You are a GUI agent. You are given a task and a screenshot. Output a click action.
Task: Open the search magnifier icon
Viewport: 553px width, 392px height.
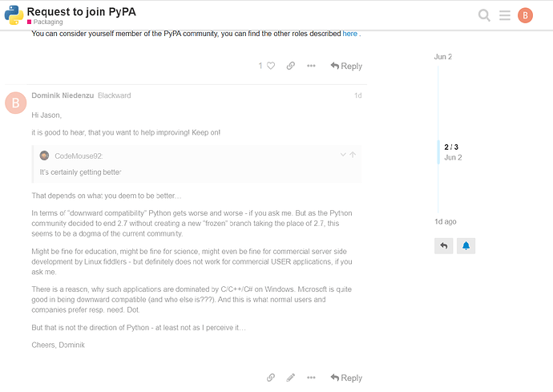(484, 15)
